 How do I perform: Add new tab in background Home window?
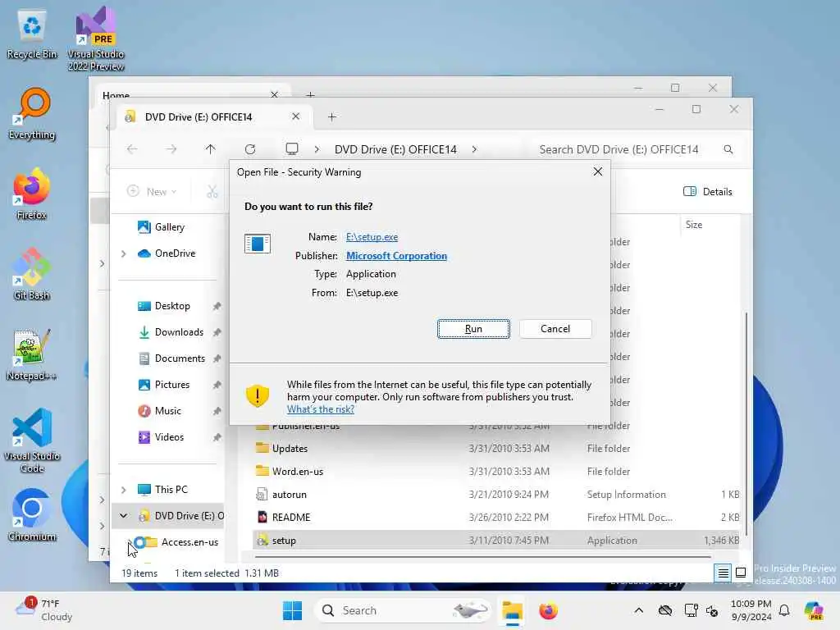(311, 94)
